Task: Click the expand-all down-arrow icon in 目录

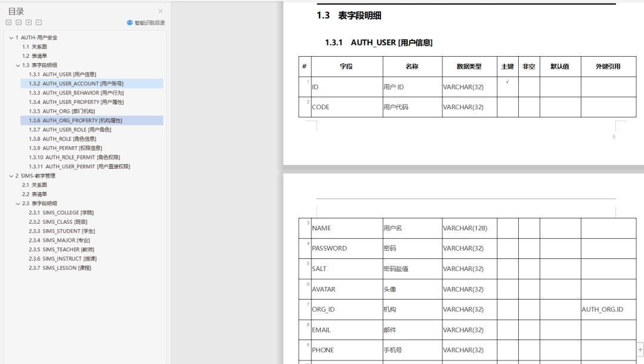Action: click(x=8, y=23)
